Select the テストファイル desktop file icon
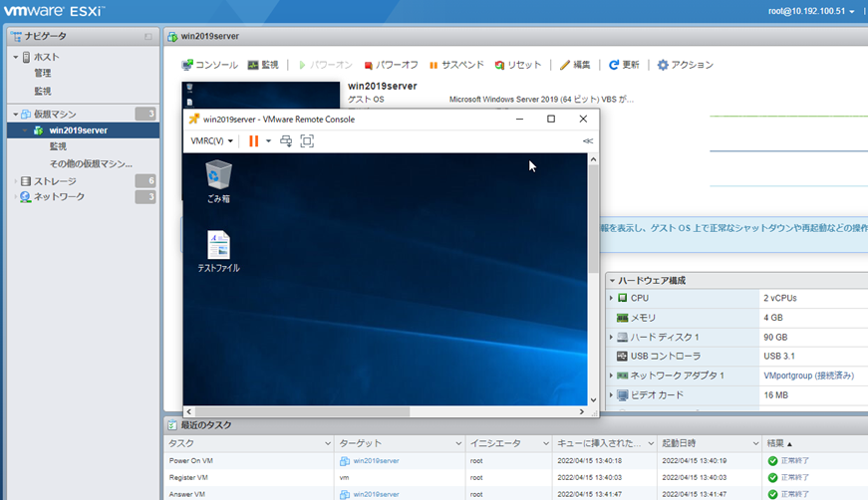Viewport: 868px width, 501px height. (x=218, y=251)
